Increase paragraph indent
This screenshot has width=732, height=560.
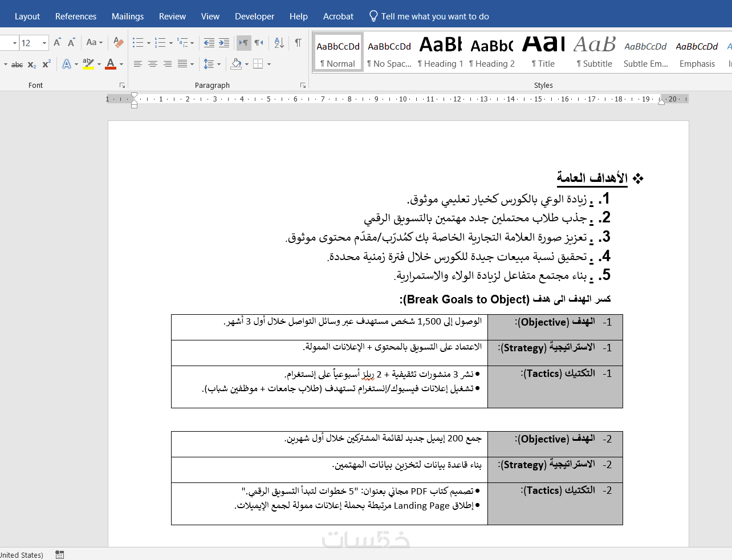[224, 42]
